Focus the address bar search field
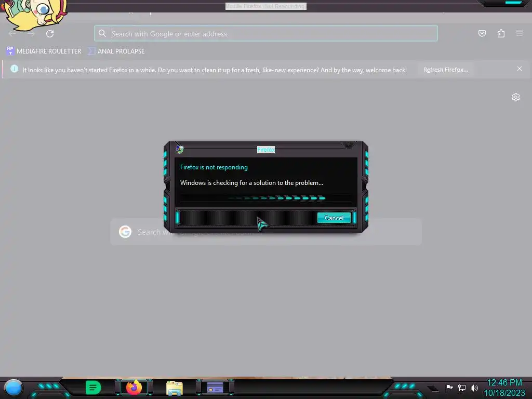 (266, 34)
